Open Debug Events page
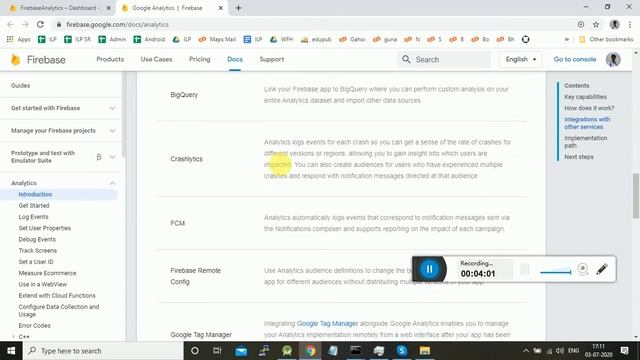640x360 pixels. click(37, 239)
